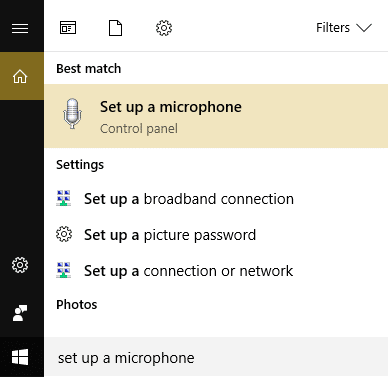Click the microphone icon in Best match
Viewport: 388px width, 377px height.
[72, 114]
